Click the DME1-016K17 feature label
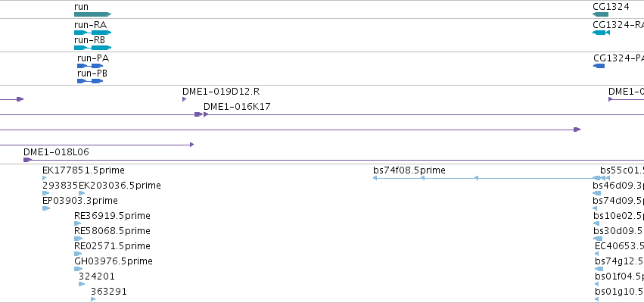Viewport: 644px width, 303px height. pyautogui.click(x=237, y=107)
